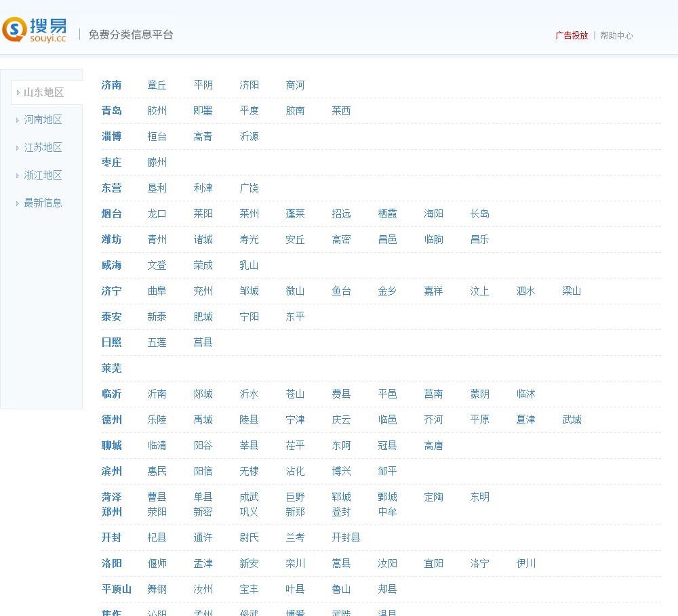Open the 东营 city link

[112, 188]
